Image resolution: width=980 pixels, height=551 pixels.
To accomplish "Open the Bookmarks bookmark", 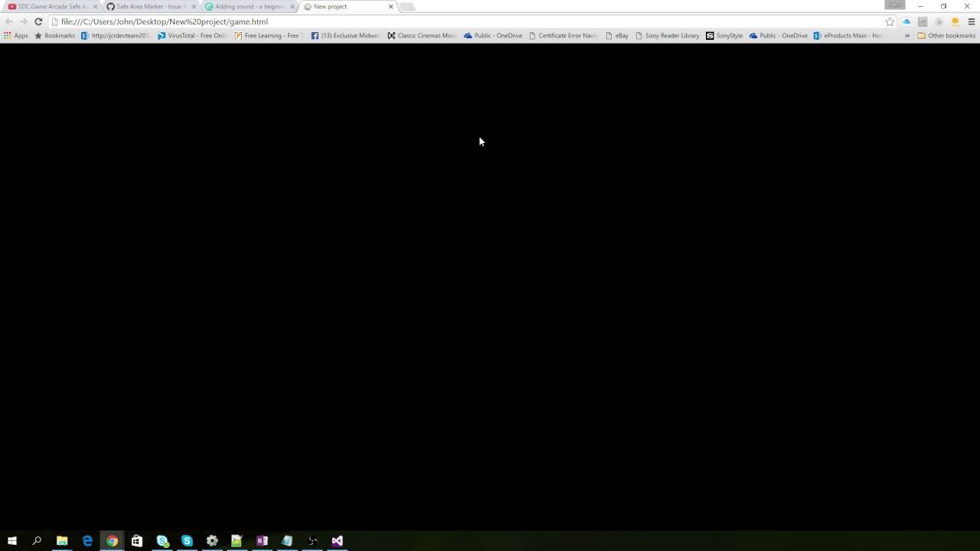I will click(54, 35).
